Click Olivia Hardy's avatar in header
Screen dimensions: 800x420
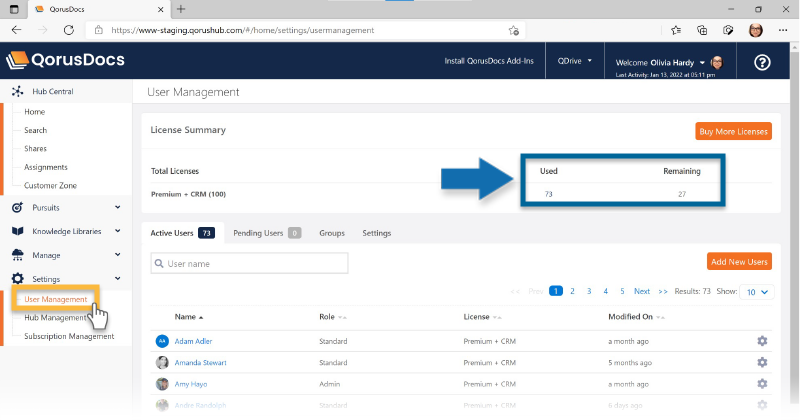[x=717, y=62]
